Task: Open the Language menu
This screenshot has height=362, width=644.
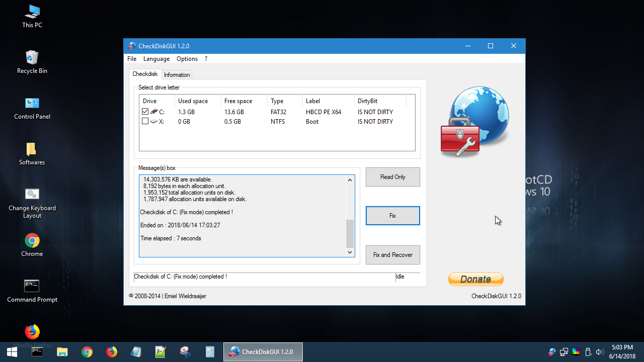Action: coord(156,59)
